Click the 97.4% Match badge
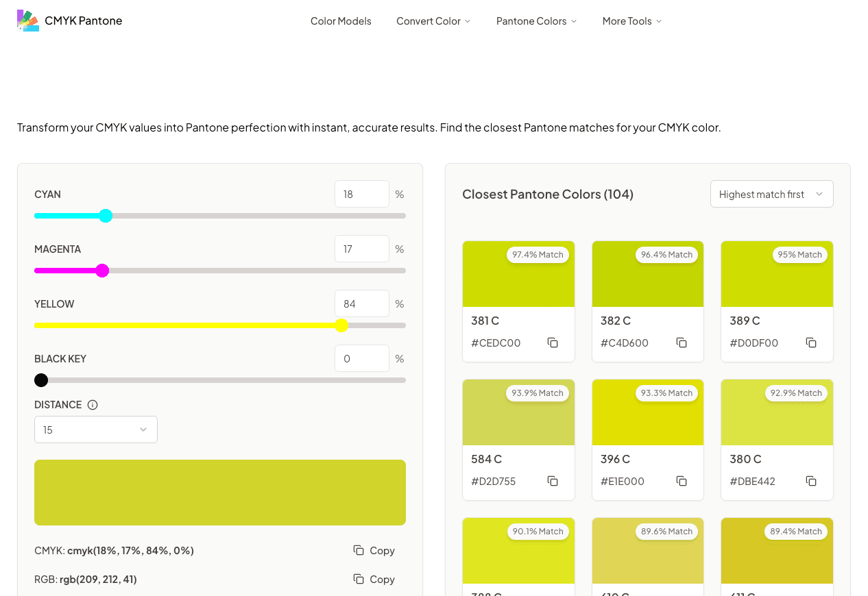 (x=538, y=255)
